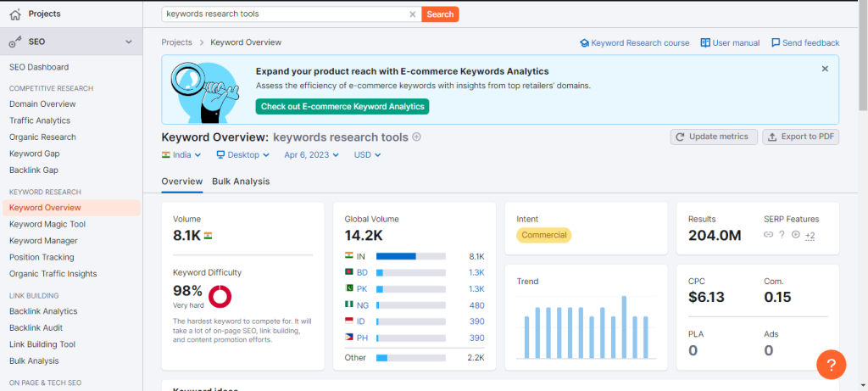
Task: Open the Apr 6, 2023 date dropdown
Action: pyautogui.click(x=311, y=155)
